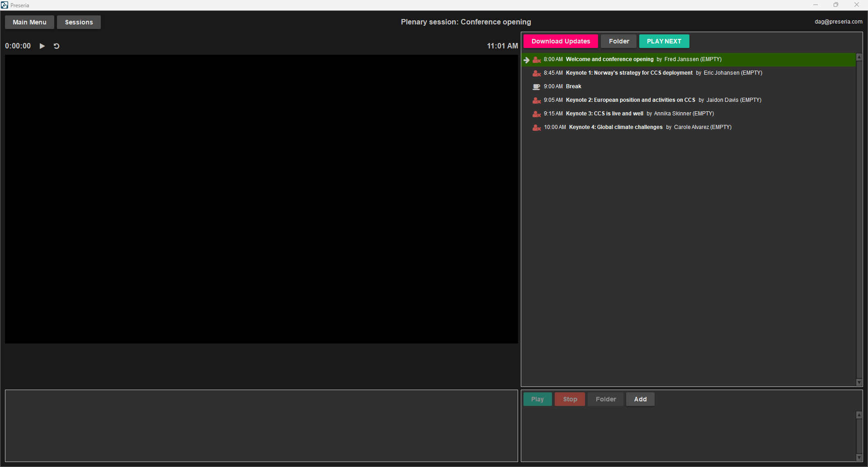Click the Preseria app logo in title bar
Viewport: 868px width, 467px height.
[5, 5]
